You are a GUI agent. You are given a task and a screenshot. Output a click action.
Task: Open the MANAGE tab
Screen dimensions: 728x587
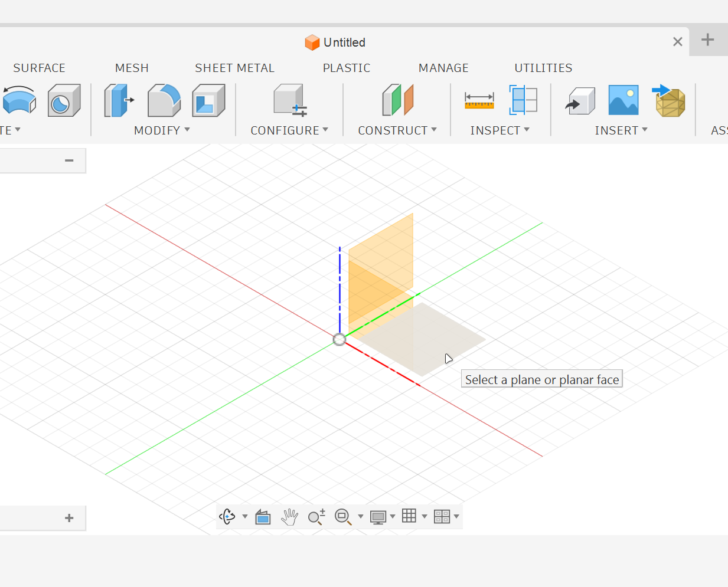pos(443,68)
